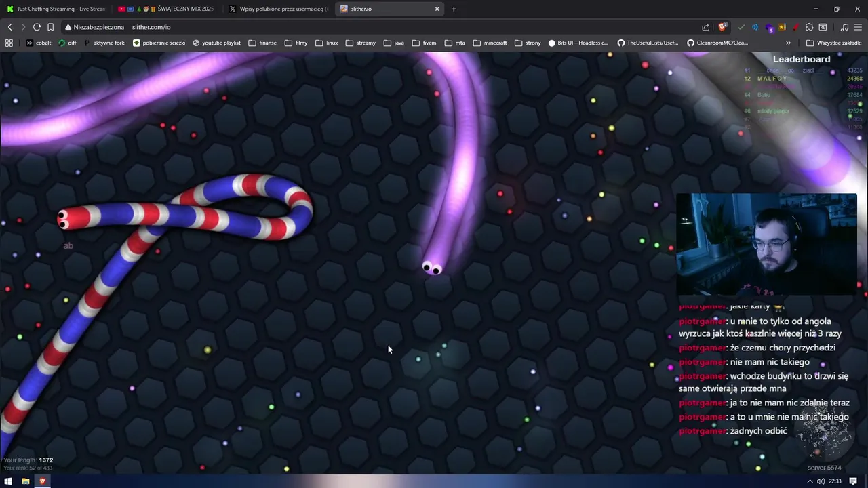Click the music note media control icon
Image resolution: width=868 pixels, height=488 pixels.
(844, 27)
